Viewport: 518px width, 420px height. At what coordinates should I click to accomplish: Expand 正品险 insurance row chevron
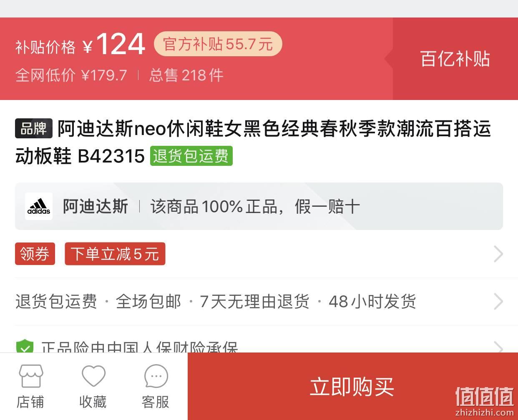click(x=498, y=347)
